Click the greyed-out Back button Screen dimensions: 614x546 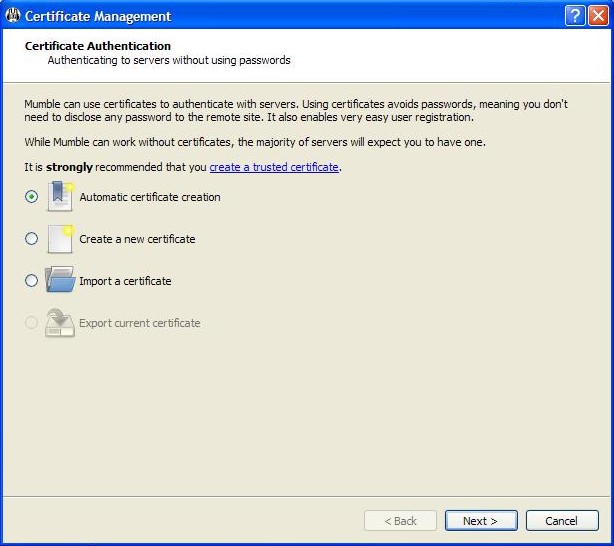pos(400,521)
